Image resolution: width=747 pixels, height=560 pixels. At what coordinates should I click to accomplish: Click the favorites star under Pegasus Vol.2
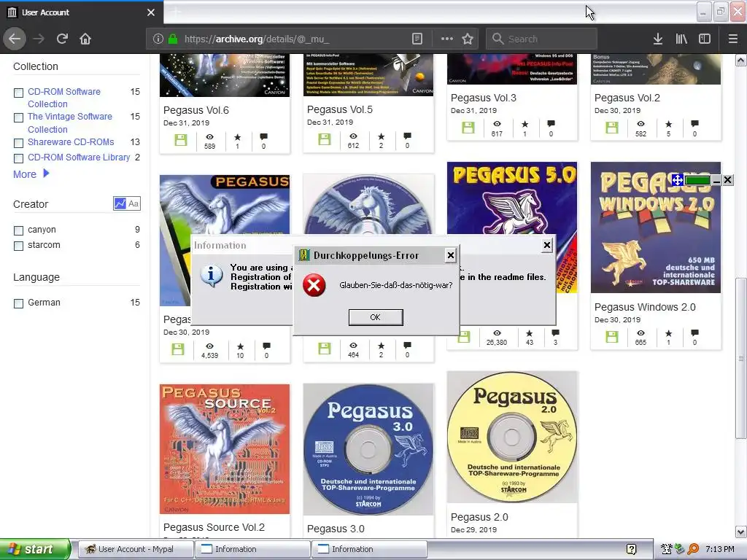[x=668, y=124]
